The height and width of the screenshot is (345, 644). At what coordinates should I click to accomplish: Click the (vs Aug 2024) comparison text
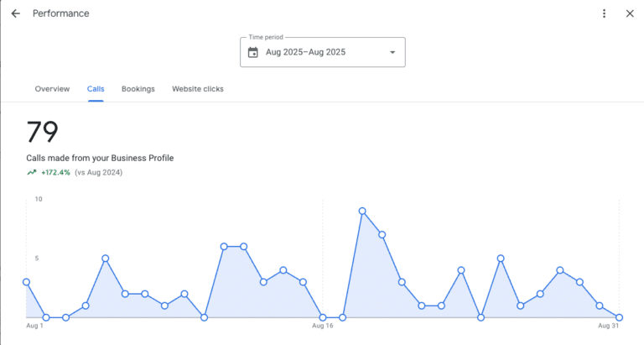tap(99, 172)
